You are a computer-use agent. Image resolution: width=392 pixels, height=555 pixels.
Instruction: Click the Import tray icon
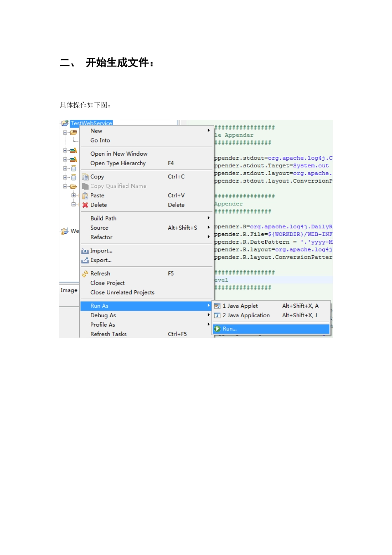[85, 251]
